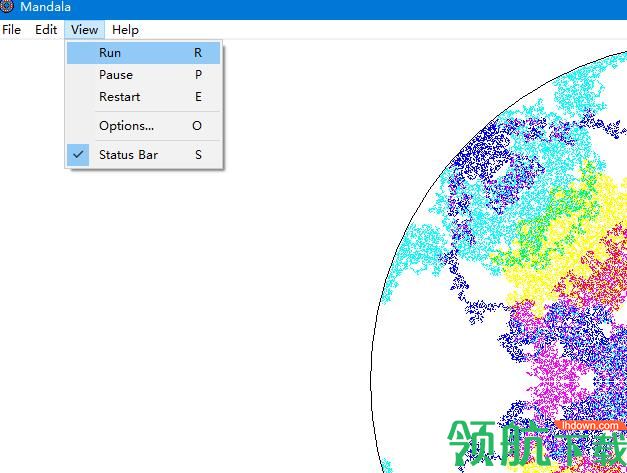
Task: Choose Run from the View menu
Action: [x=144, y=53]
